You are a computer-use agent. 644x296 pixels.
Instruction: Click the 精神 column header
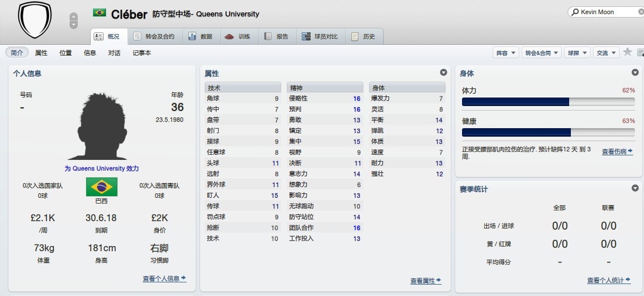pos(325,87)
